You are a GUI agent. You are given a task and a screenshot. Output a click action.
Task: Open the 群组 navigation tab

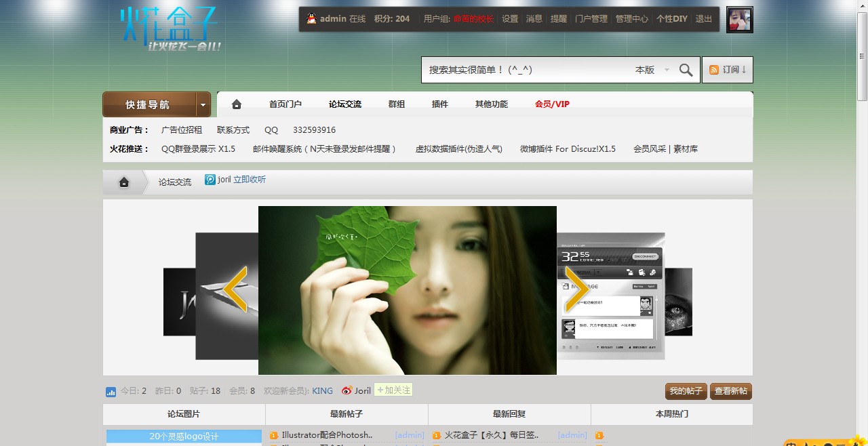coord(397,104)
